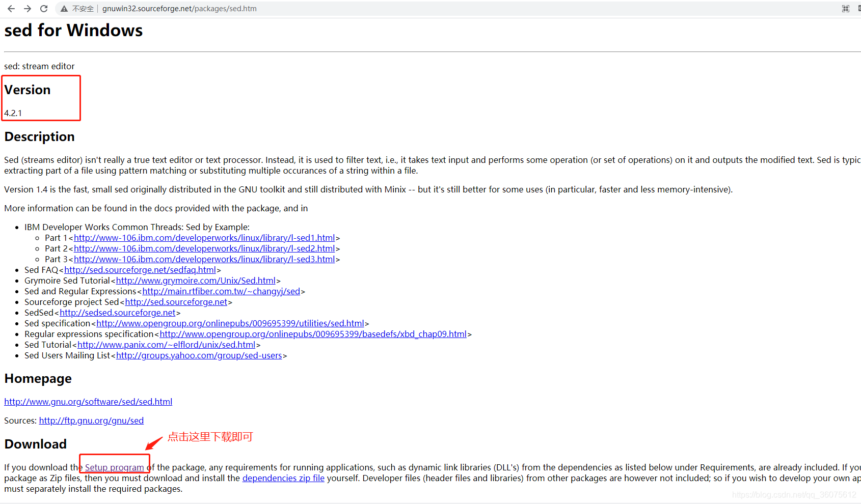
Task: Open the panix.com elflord sed tutorial link
Action: [x=167, y=345]
